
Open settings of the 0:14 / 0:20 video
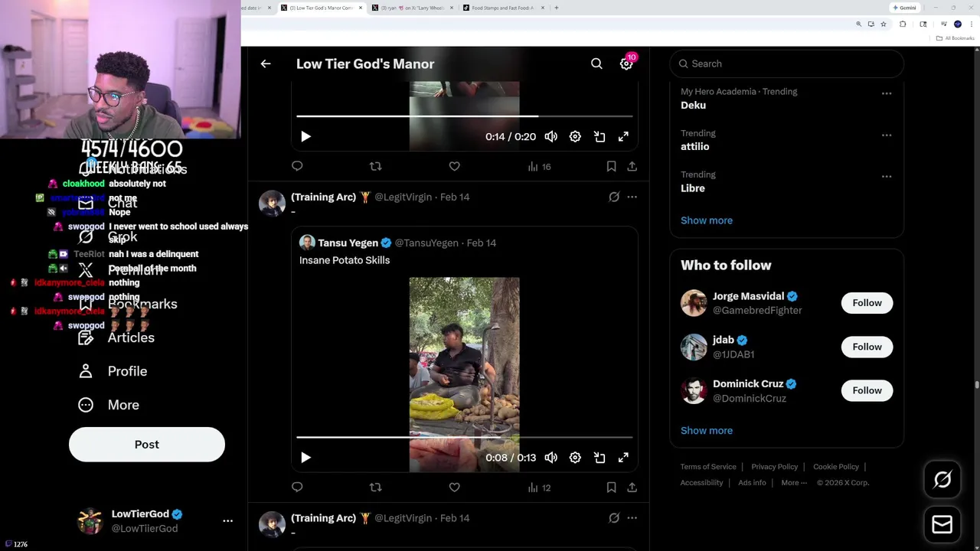(x=575, y=136)
